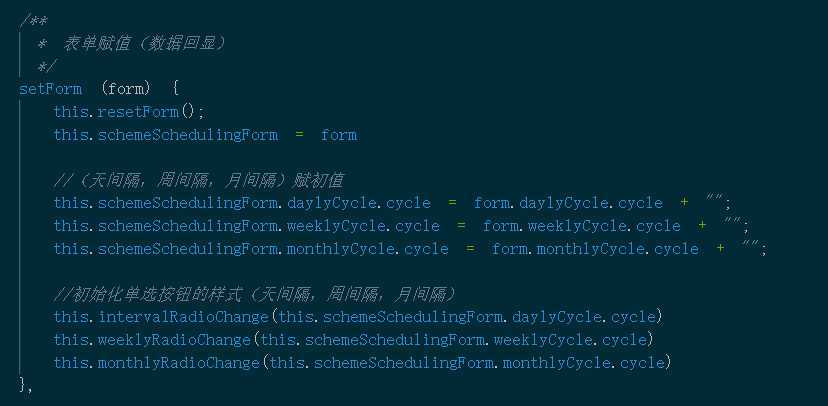Click the equals sign on the weeklyCycle assignment
This screenshot has height=406, width=828.
click(x=461, y=225)
